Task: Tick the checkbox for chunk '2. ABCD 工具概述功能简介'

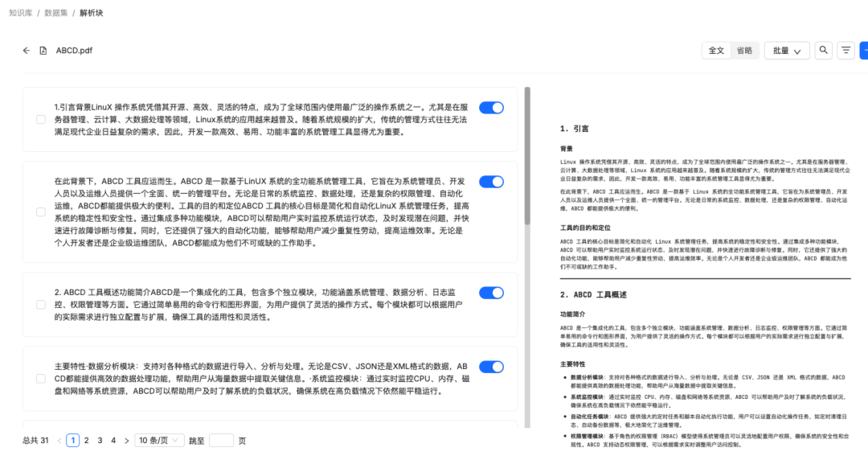Action: tap(41, 305)
